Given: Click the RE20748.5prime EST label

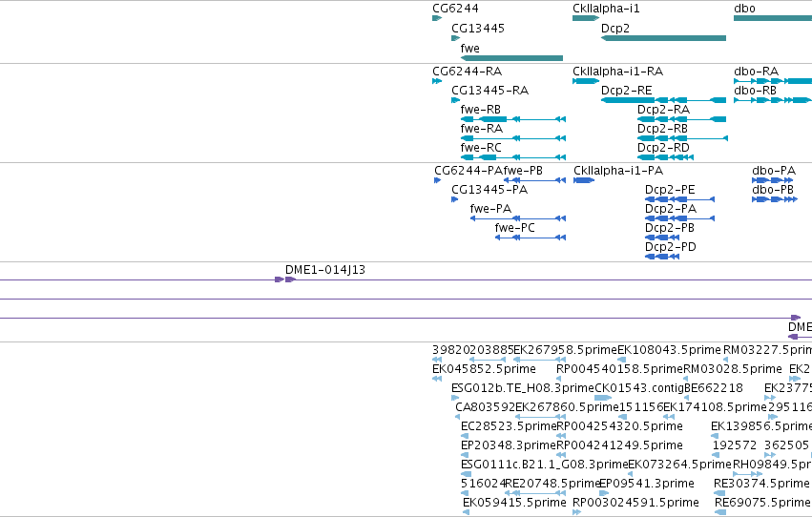Looking at the screenshot, I should click(552, 485).
